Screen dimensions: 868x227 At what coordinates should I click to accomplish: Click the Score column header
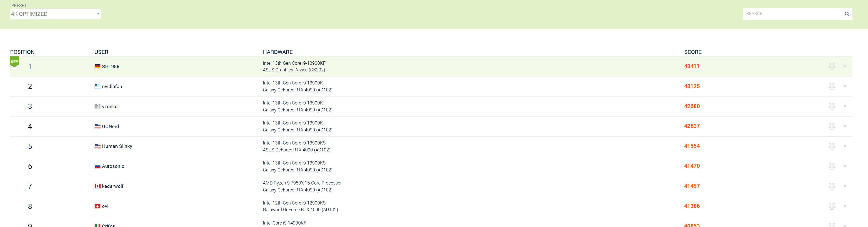(x=692, y=52)
